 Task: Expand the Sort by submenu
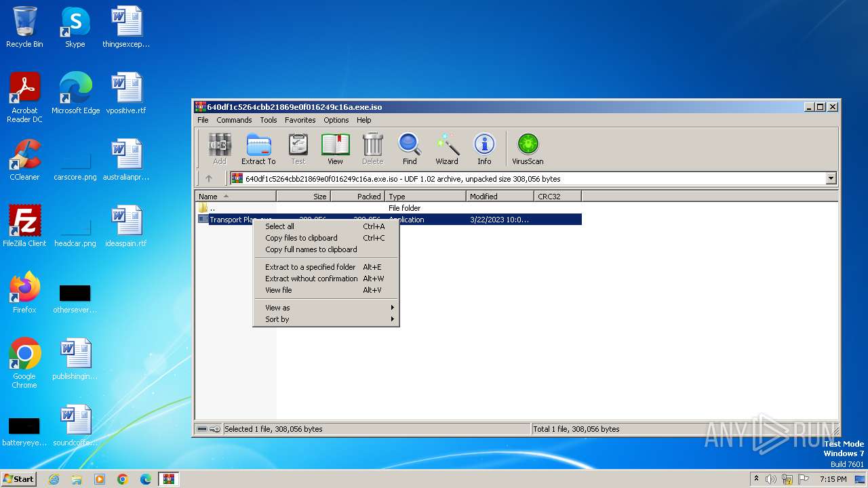pyautogui.click(x=326, y=319)
